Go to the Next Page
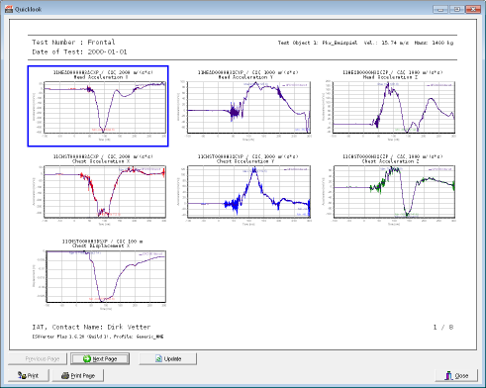 coord(100,359)
